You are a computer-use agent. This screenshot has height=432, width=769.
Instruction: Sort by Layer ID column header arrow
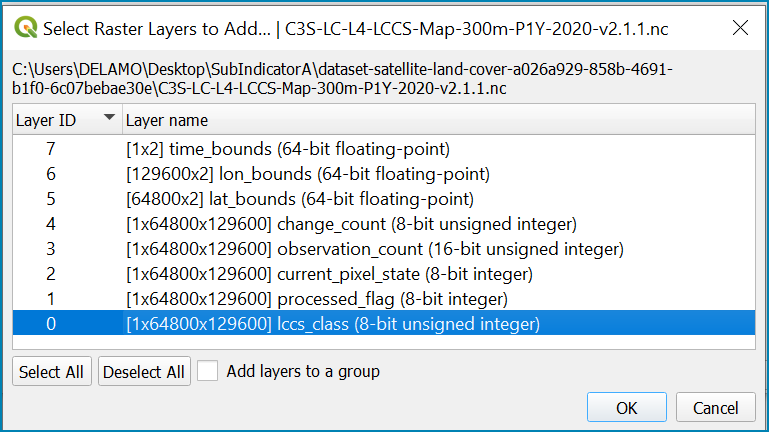109,118
